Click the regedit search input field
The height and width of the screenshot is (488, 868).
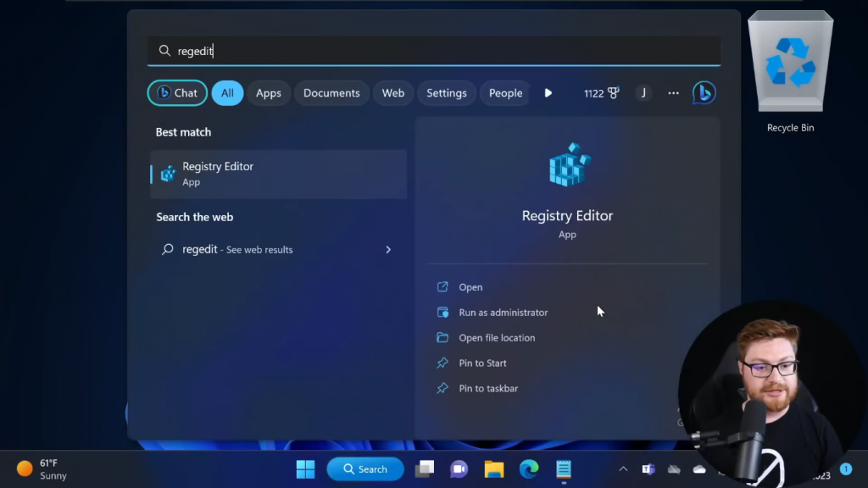point(434,51)
